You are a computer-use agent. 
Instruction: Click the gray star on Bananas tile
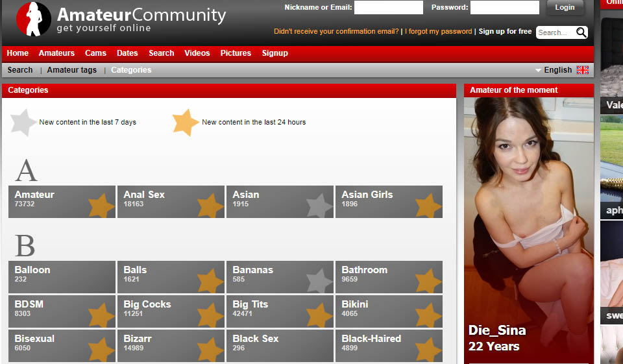(319, 281)
